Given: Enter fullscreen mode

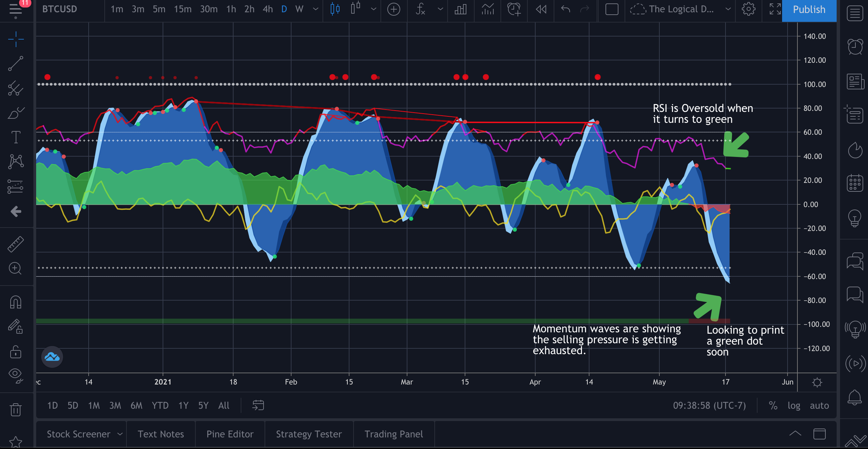Looking at the screenshot, I should click(x=775, y=9).
